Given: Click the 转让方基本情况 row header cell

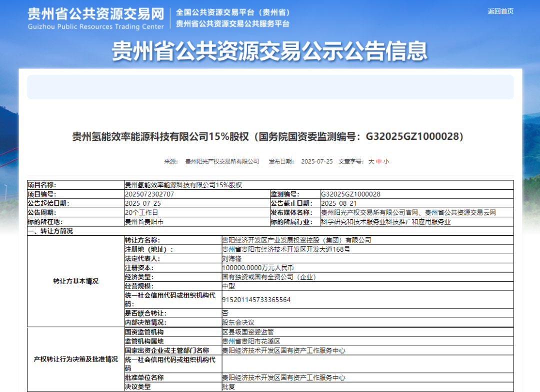Looking at the screenshot, I should pos(76,281).
